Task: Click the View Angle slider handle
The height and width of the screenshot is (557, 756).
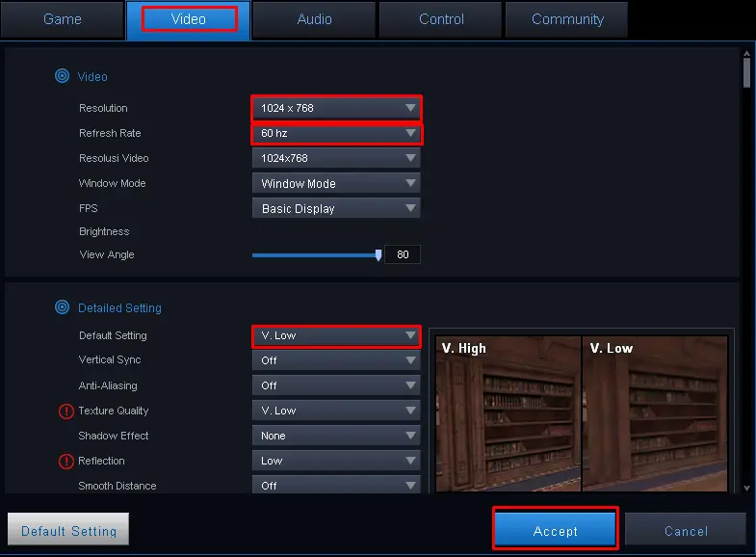Action: click(x=378, y=255)
